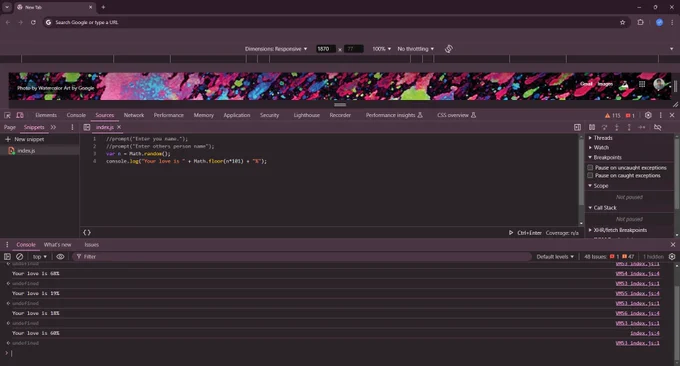680x366 pixels.
Task: Toggle the deactivate breakpoints icon
Action: tap(657, 127)
